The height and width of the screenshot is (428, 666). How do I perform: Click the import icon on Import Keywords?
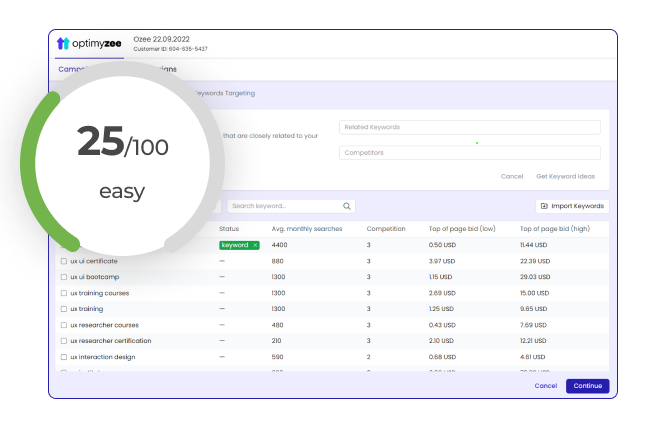544,206
